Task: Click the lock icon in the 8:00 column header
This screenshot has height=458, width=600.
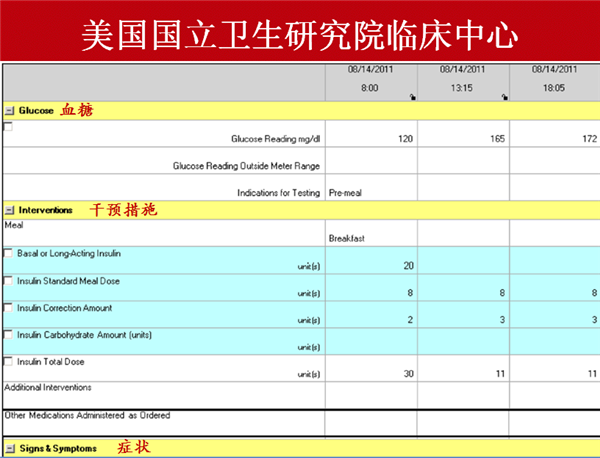Action: (412, 97)
